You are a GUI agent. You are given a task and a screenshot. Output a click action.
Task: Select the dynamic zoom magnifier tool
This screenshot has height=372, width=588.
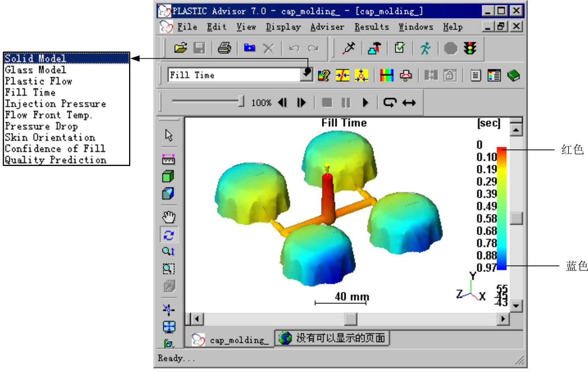[x=168, y=251]
